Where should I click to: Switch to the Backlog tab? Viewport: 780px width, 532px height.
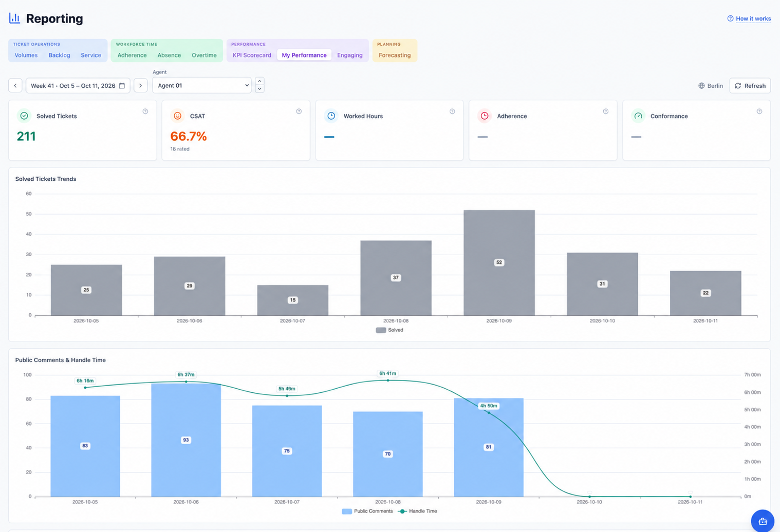click(x=60, y=55)
